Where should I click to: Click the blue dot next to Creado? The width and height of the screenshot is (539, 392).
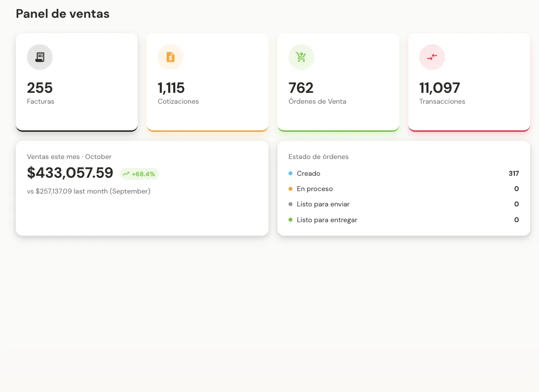(x=290, y=174)
